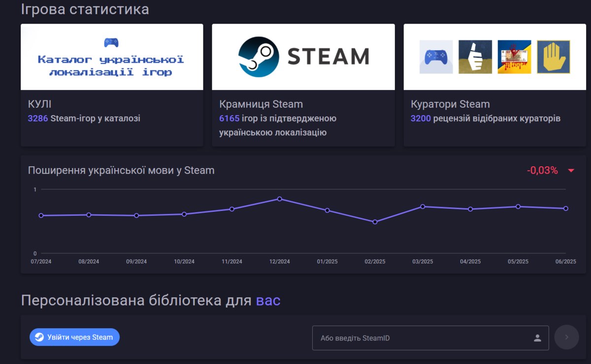Click the round arrow submit button

click(566, 337)
